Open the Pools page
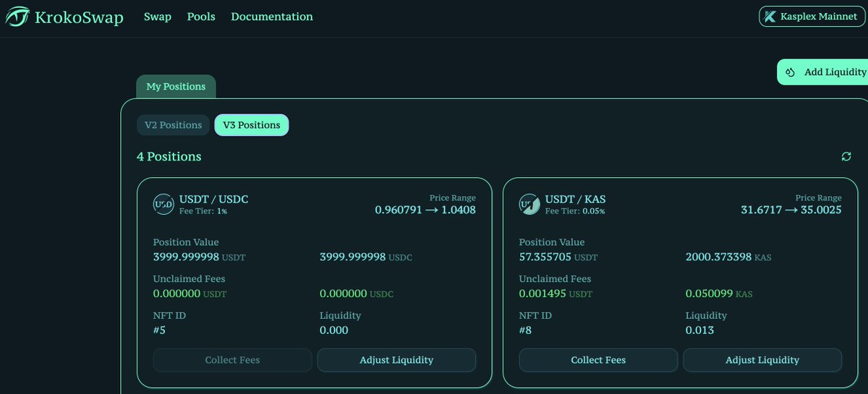 [201, 17]
